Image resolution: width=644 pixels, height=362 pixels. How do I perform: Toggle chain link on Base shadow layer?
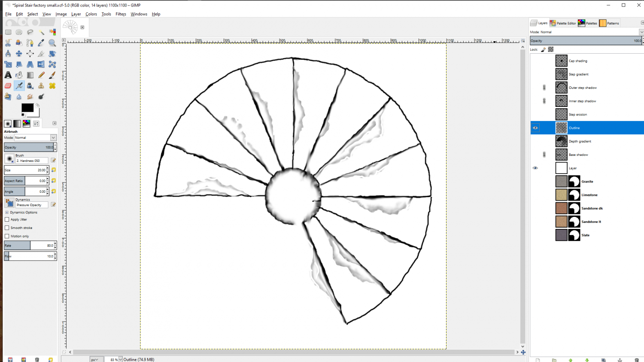pos(544,155)
